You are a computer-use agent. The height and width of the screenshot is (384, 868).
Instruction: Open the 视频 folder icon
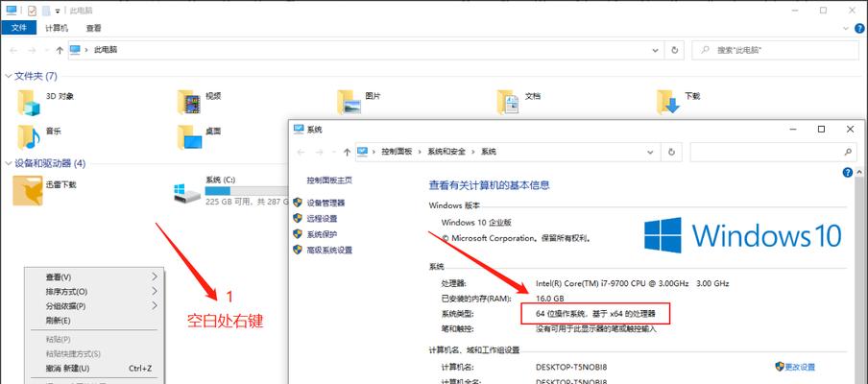[x=189, y=102]
